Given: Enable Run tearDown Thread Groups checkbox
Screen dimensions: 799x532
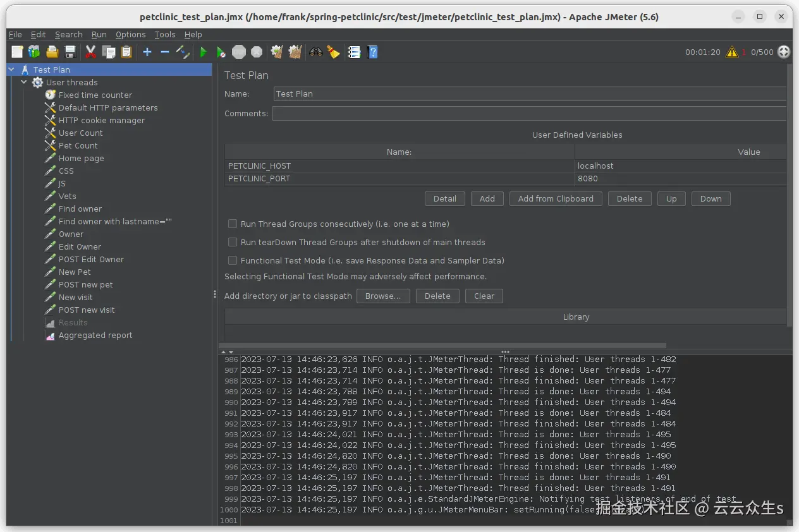Looking at the screenshot, I should (x=233, y=242).
